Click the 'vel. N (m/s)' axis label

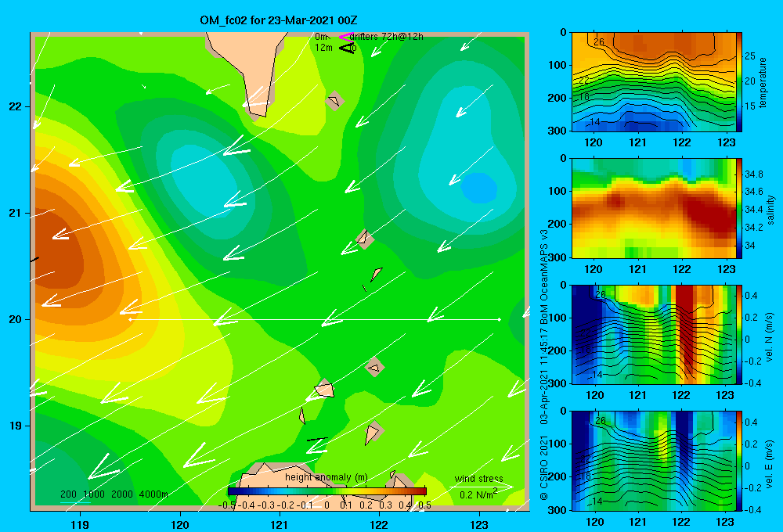[x=770, y=337]
